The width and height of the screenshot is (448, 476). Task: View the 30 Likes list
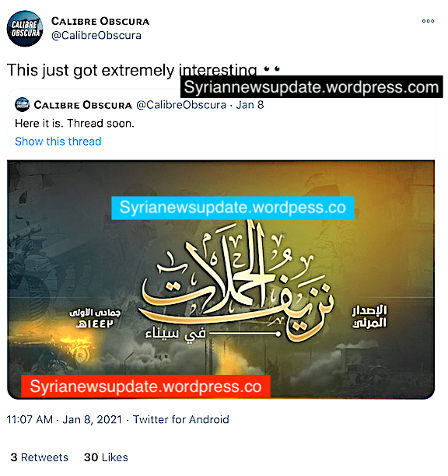coord(106,457)
